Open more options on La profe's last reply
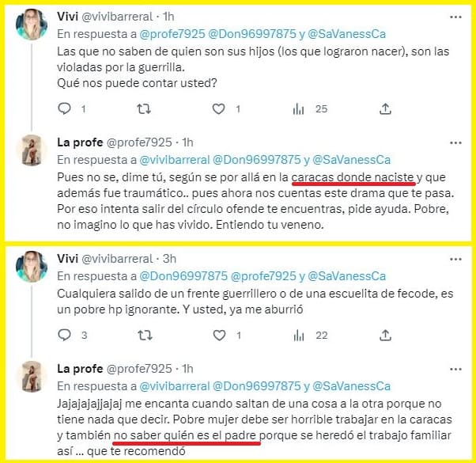Image resolution: width=476 pixels, height=463 pixels. tap(455, 369)
